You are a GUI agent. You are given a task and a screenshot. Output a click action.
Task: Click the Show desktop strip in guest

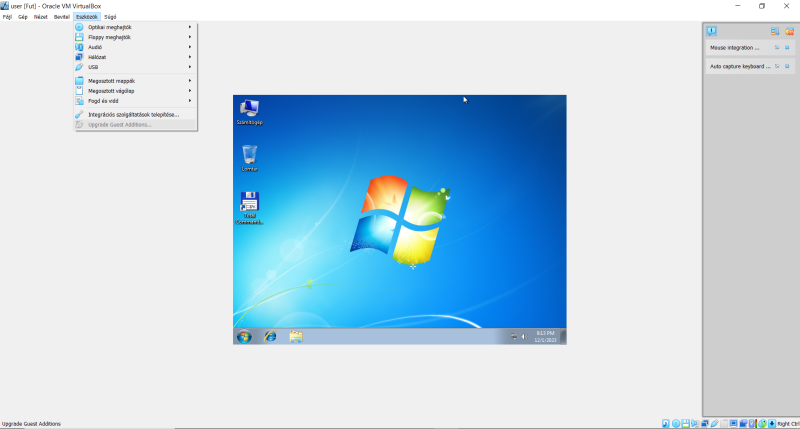(563, 337)
